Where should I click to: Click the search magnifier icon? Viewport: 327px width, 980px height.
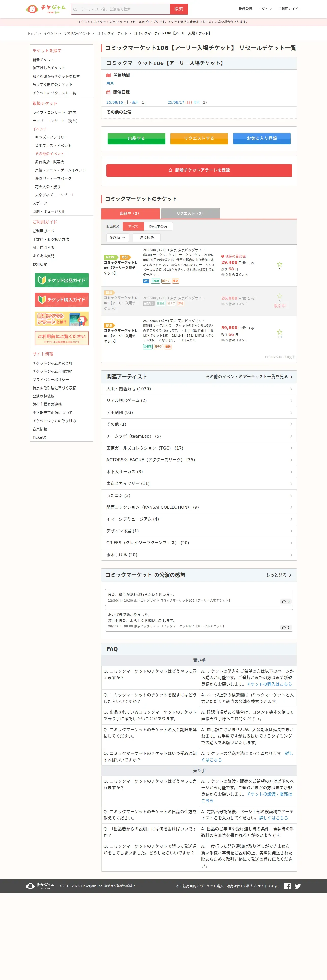click(75, 9)
